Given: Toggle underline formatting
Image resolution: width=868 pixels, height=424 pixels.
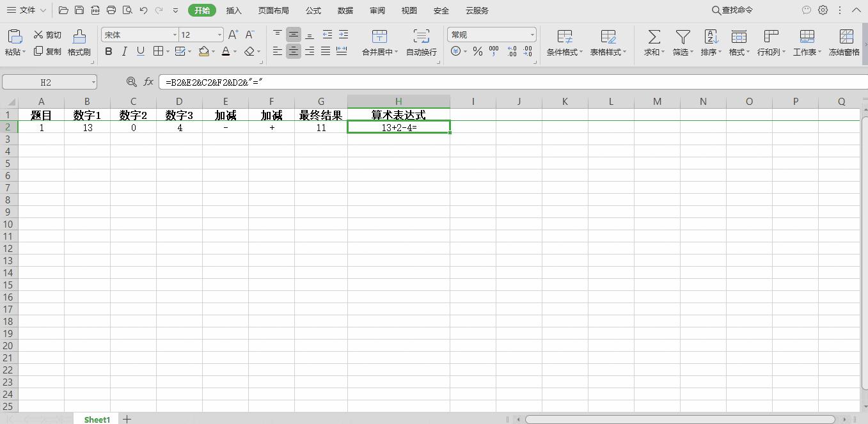Looking at the screenshot, I should 139,52.
